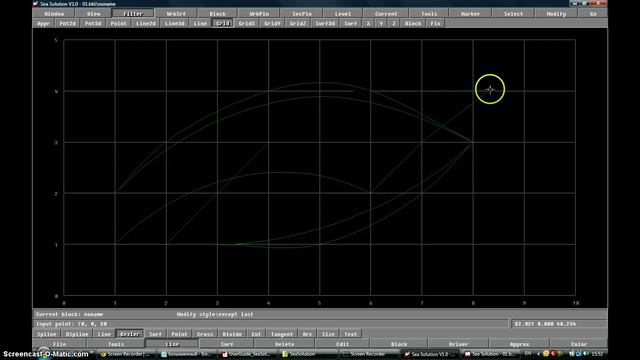This screenshot has width=640, height=360.
Task: Select the Cut tool
Action: (x=256, y=334)
